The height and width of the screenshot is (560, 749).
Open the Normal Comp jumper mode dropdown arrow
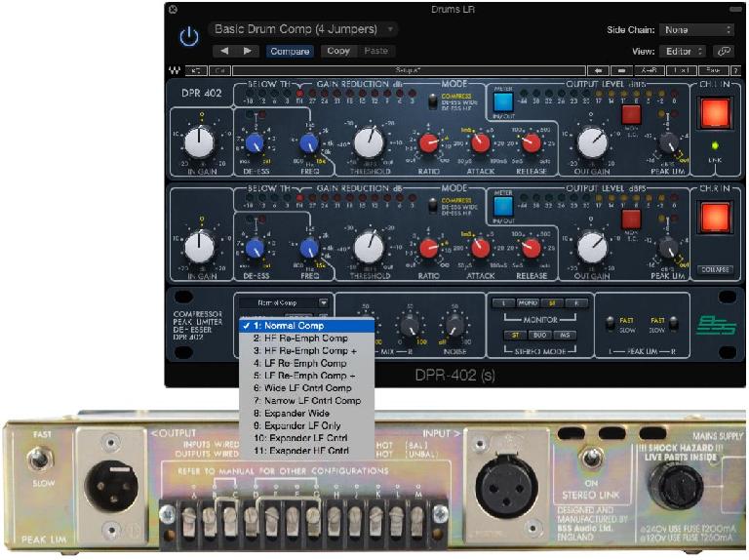pos(324,303)
